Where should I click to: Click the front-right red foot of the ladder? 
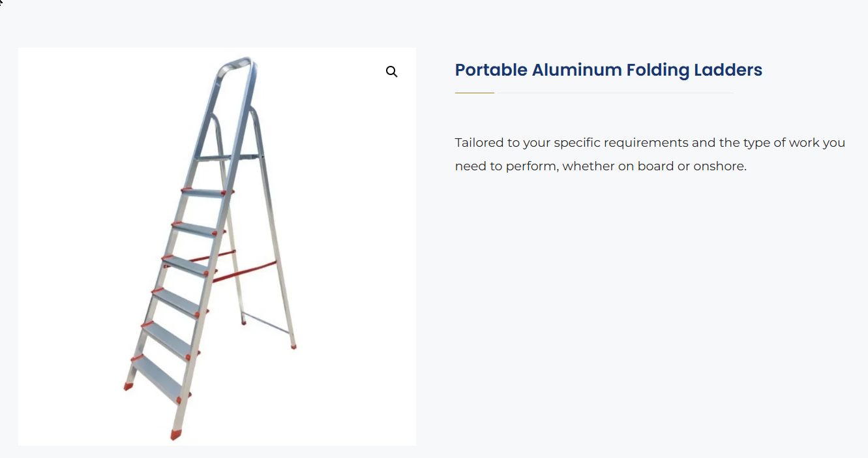coord(176,434)
